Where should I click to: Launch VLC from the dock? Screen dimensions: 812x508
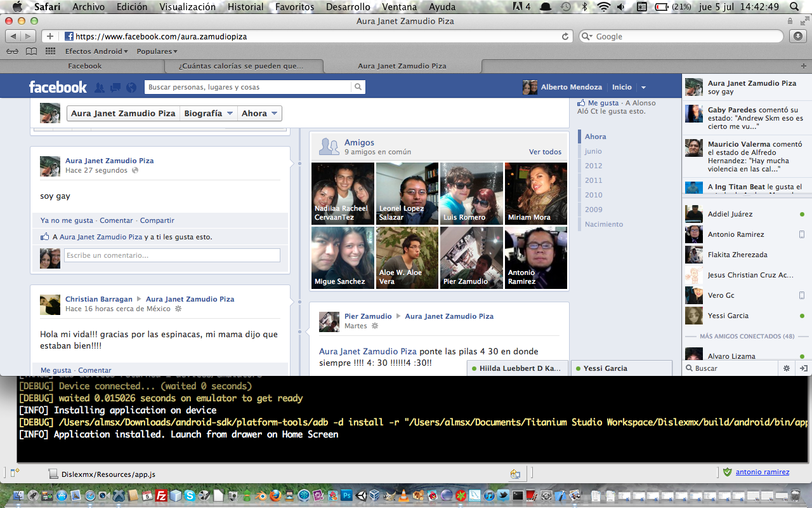coord(404,495)
